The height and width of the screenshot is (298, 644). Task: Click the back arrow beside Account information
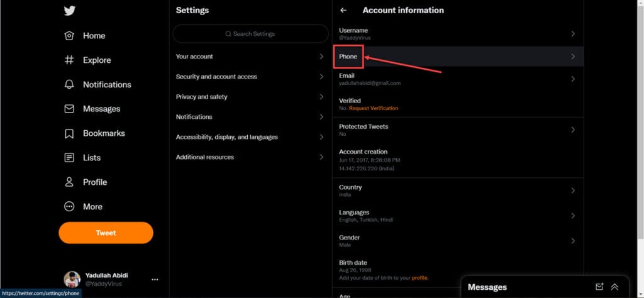[x=343, y=11]
